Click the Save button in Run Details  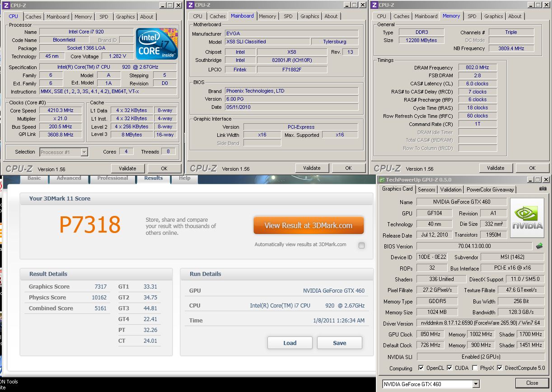pos(340,343)
